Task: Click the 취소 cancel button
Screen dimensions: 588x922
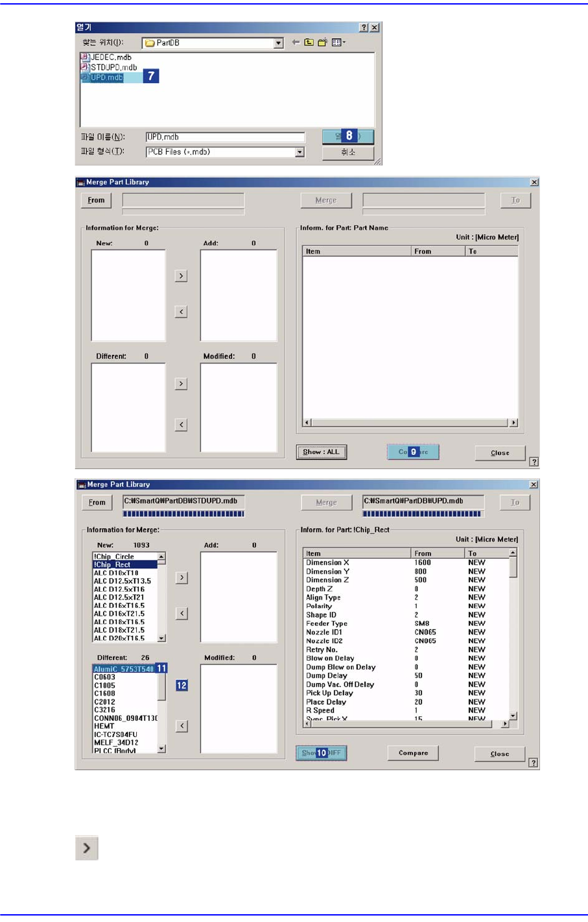Action: (x=348, y=152)
